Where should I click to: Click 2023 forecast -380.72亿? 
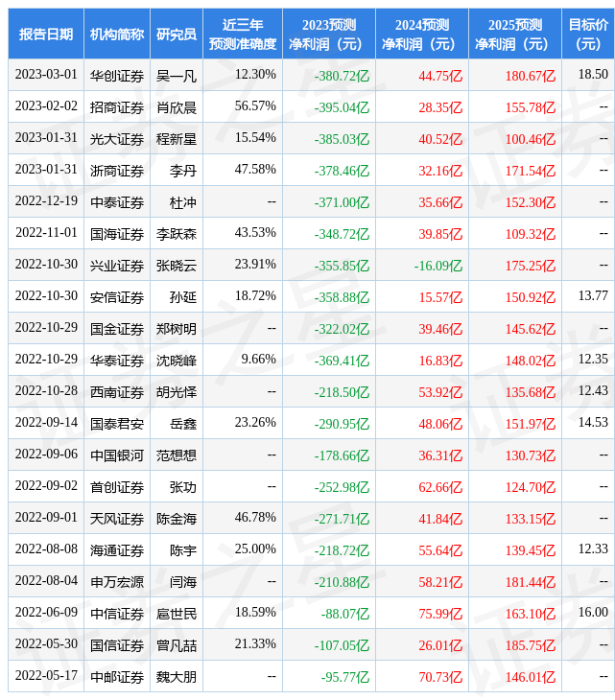[342, 76]
